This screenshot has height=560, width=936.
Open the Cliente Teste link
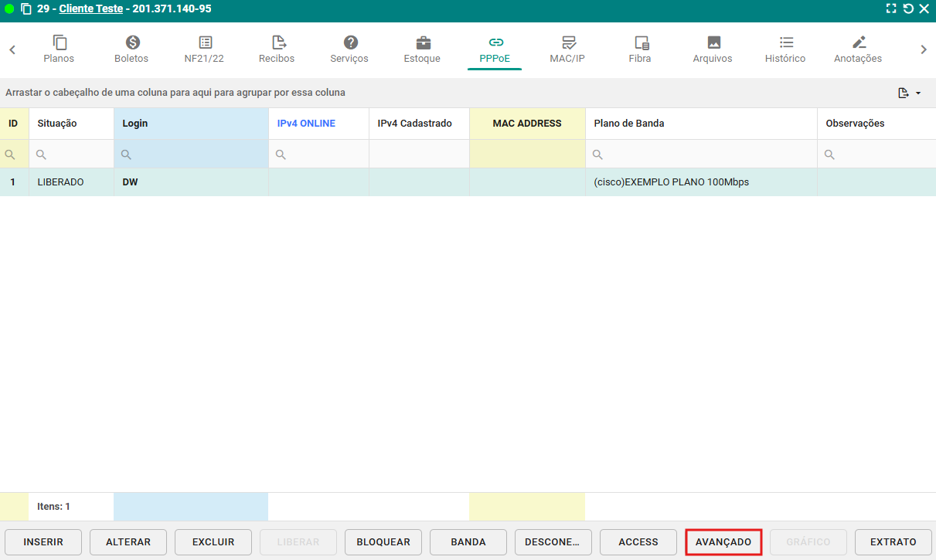[90, 9]
